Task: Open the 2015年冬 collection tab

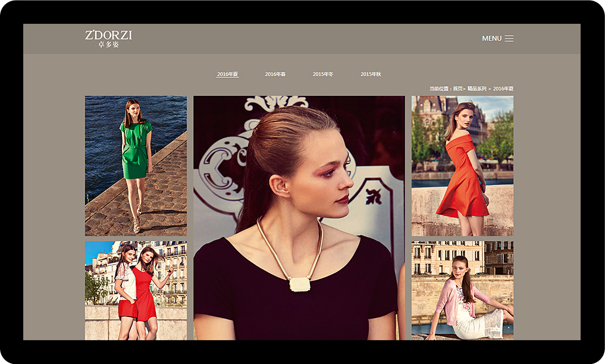Action: [x=323, y=74]
